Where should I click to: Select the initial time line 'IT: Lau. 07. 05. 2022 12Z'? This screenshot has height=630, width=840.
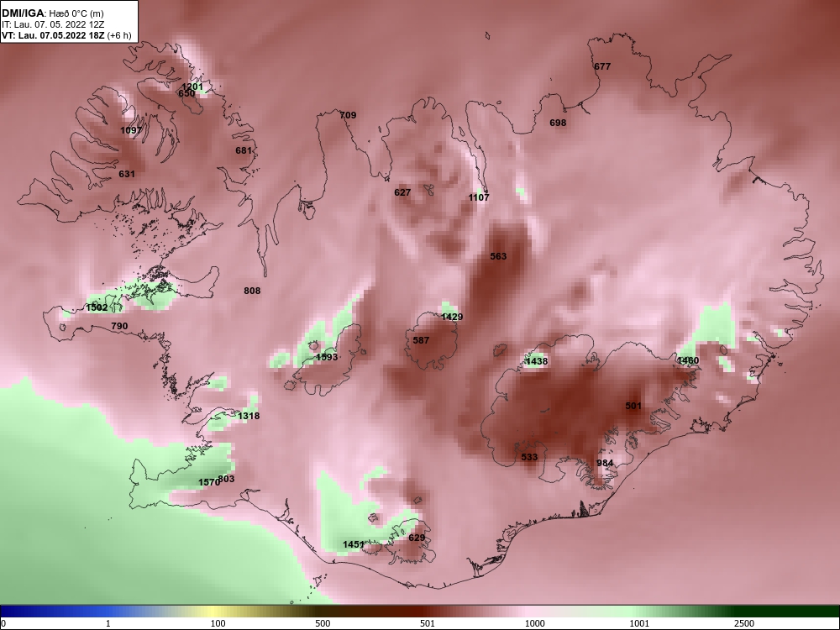(52, 24)
